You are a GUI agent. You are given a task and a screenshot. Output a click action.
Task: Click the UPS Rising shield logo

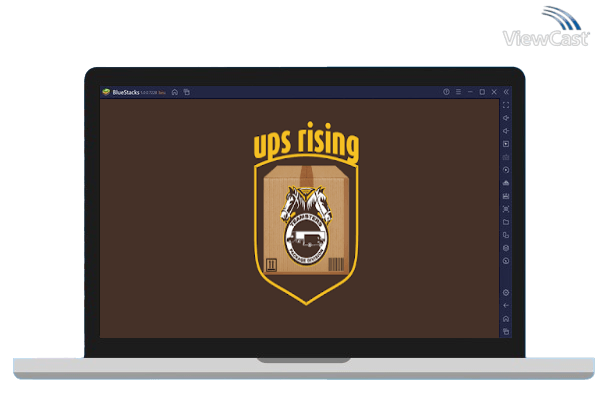pos(306,214)
